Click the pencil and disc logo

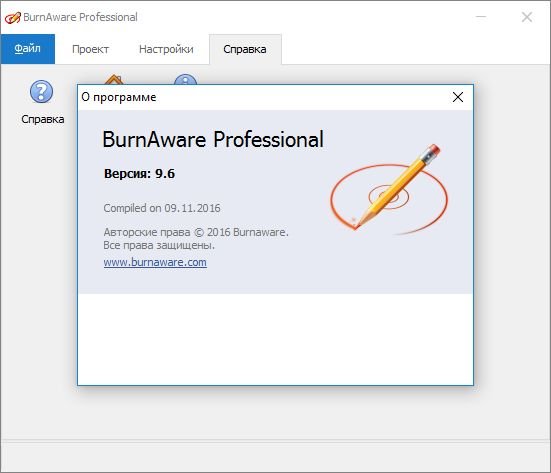tap(389, 189)
